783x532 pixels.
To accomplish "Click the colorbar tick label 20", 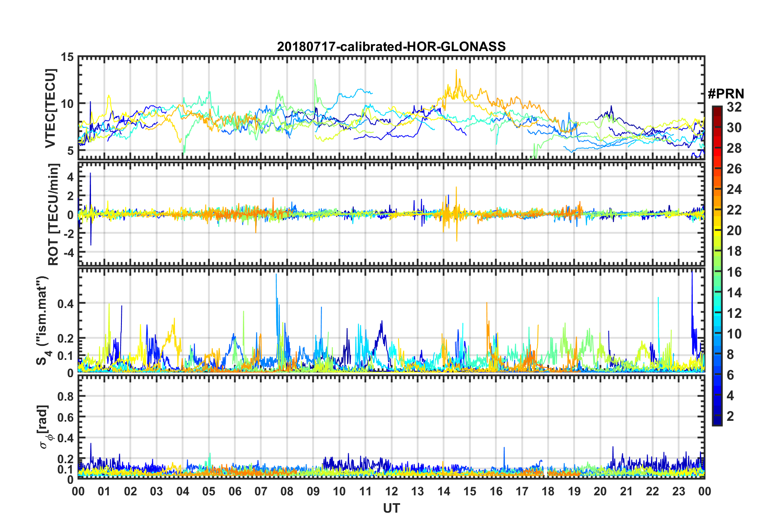I will [x=734, y=231].
